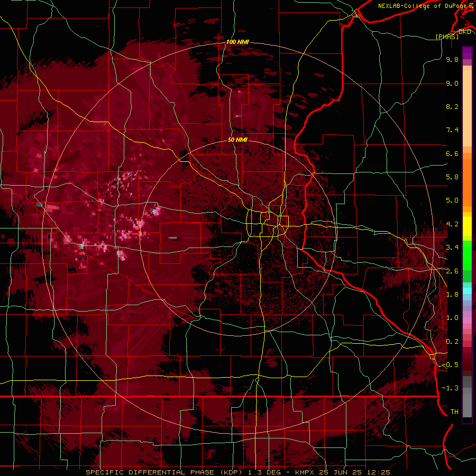
Task: Click the -0.5 value on the scale
Action: (450, 365)
